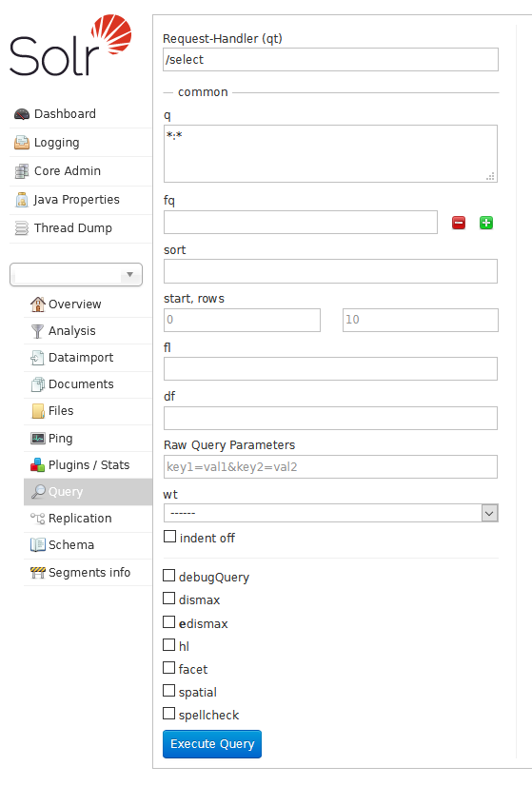Viewport: 532px width, 786px height.
Task: Open Plugins / Stats page
Action: click(88, 465)
